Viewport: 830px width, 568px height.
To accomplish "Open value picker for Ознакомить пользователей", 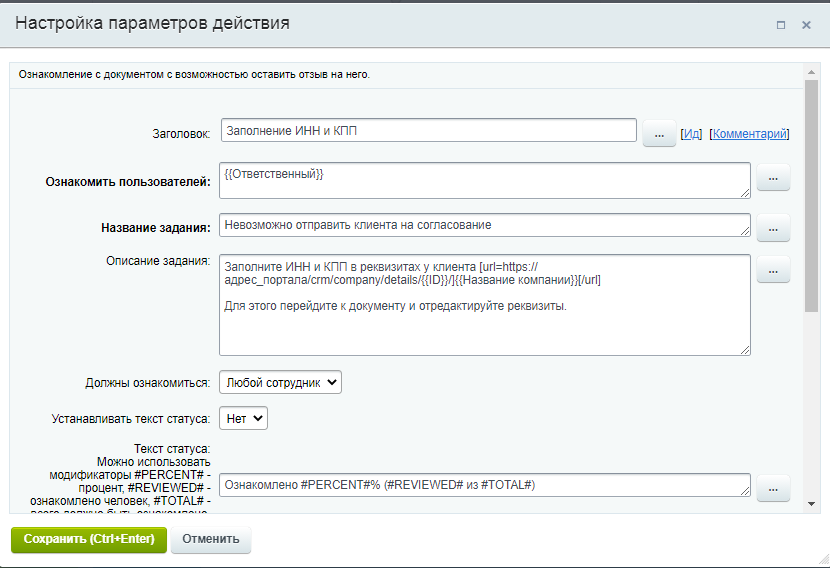I will pos(773,177).
